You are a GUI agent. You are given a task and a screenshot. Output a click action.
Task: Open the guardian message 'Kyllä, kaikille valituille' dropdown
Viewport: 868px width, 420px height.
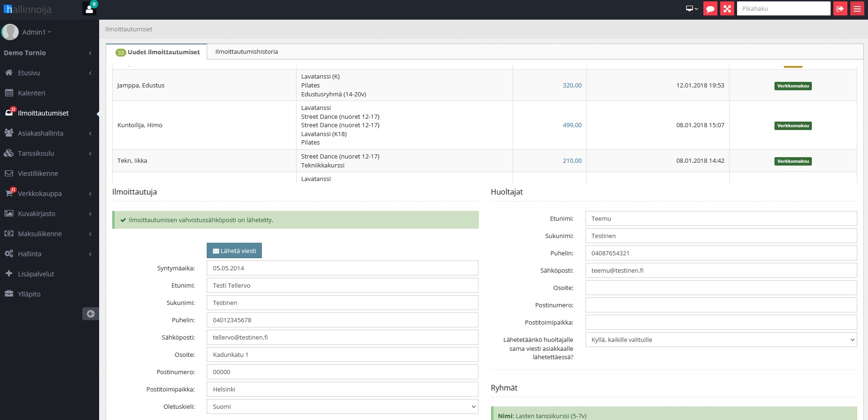tap(721, 340)
